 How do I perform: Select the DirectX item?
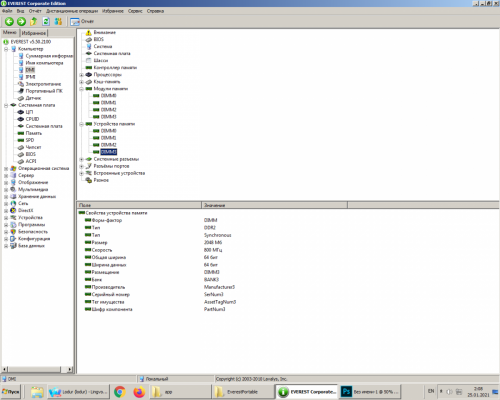tap(26, 211)
